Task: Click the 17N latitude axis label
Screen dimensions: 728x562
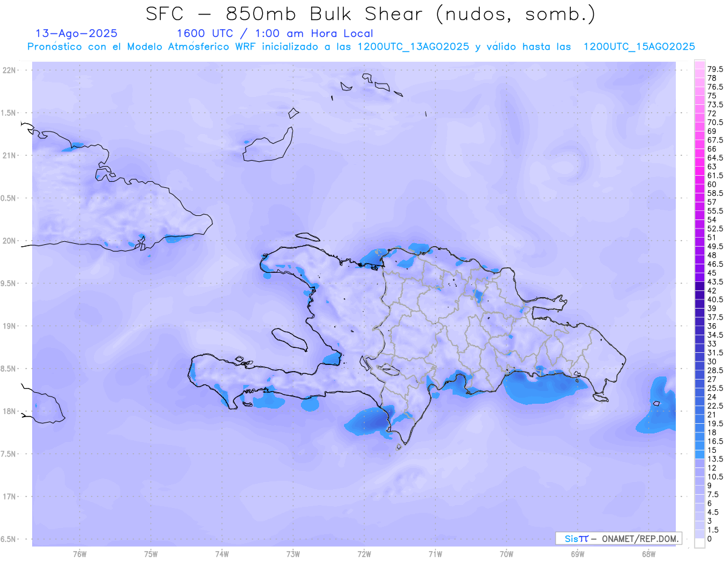Action: coord(9,497)
